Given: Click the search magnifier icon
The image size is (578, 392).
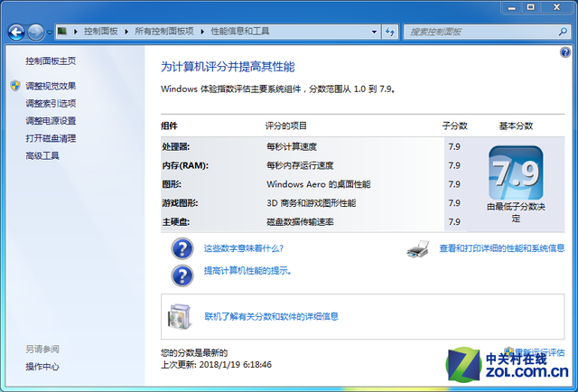Looking at the screenshot, I should click(563, 32).
